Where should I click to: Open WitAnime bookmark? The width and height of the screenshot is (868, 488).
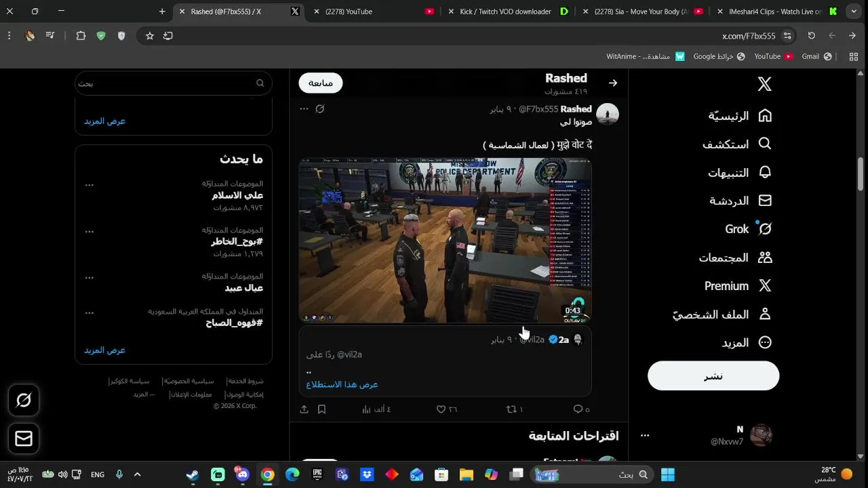[x=646, y=56]
